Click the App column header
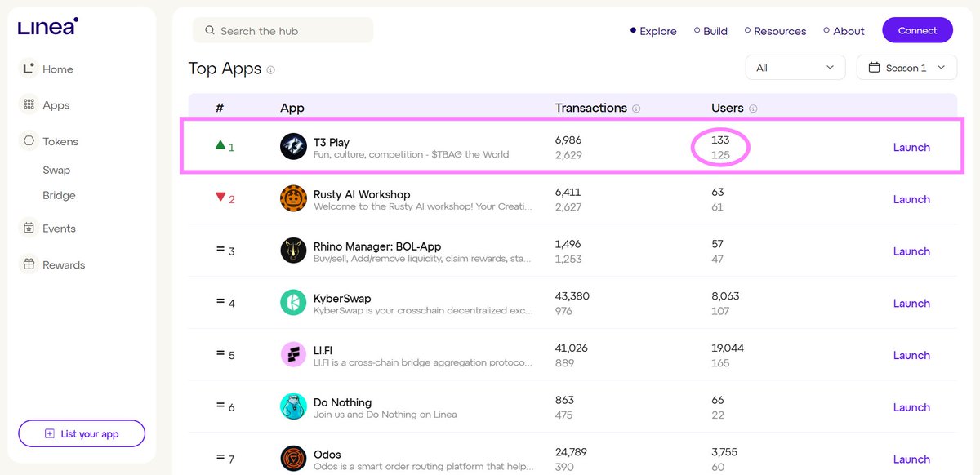The height and width of the screenshot is (475, 980). (x=292, y=108)
